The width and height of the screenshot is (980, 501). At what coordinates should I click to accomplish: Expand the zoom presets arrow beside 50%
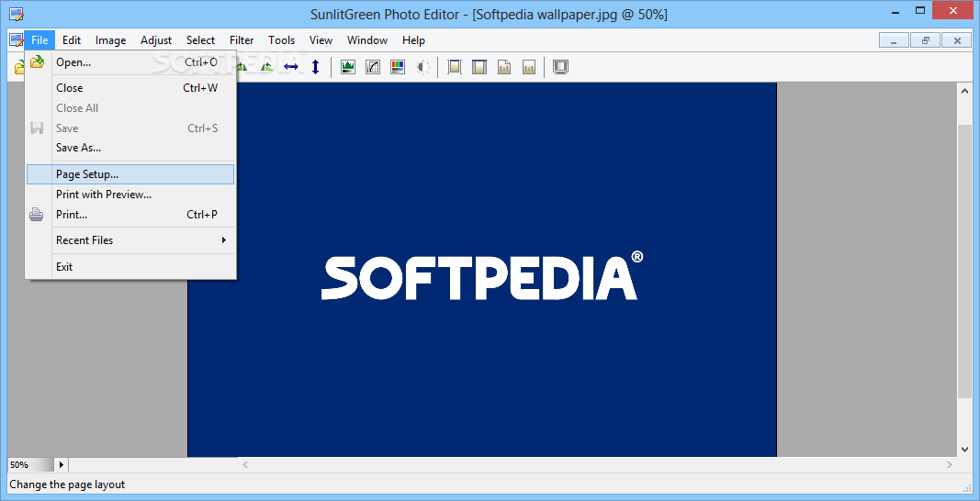62,465
